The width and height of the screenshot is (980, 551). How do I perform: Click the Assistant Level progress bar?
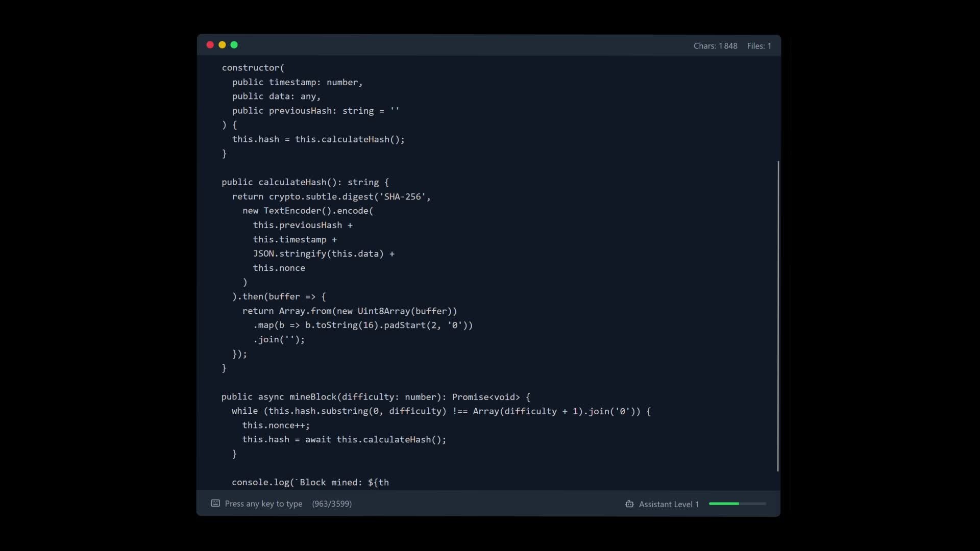tap(737, 504)
